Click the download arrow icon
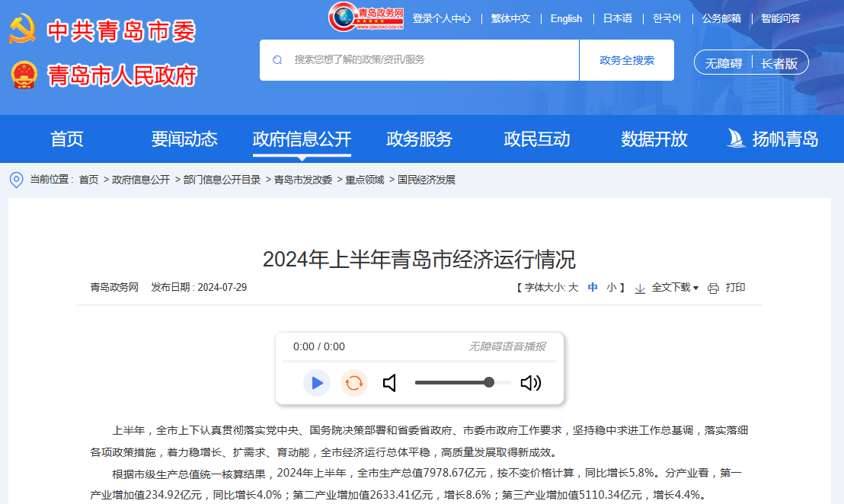The image size is (844, 504). [640, 288]
